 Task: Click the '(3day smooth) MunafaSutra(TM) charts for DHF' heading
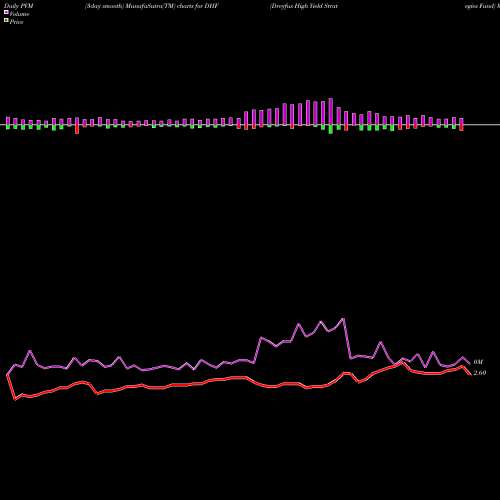pos(152,6)
